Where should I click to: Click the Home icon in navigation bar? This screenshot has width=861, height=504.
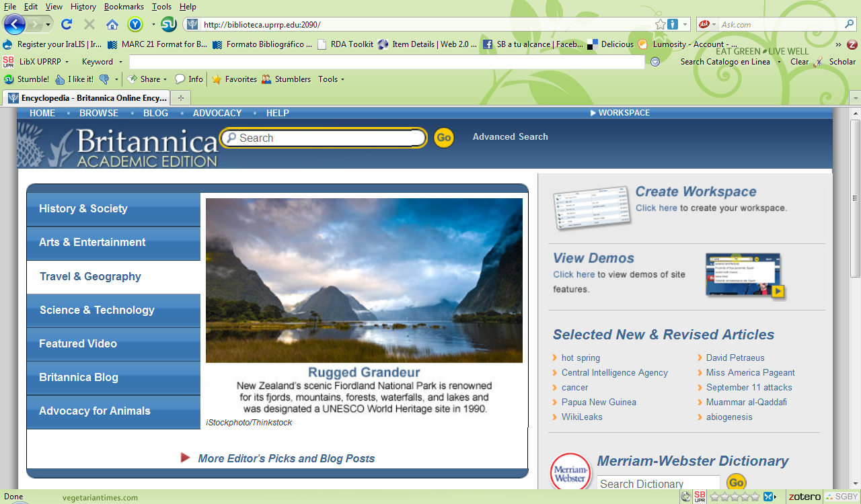click(x=112, y=25)
